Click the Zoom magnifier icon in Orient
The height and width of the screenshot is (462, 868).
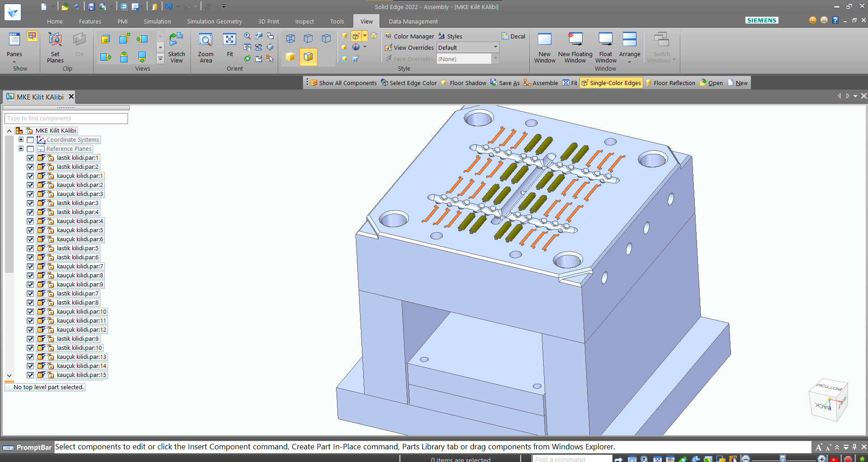(247, 36)
